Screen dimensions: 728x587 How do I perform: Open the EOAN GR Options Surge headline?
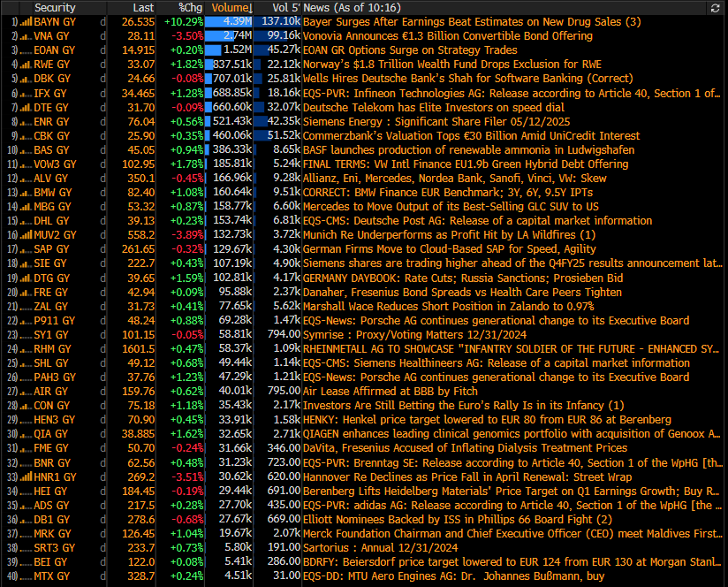[x=410, y=50]
